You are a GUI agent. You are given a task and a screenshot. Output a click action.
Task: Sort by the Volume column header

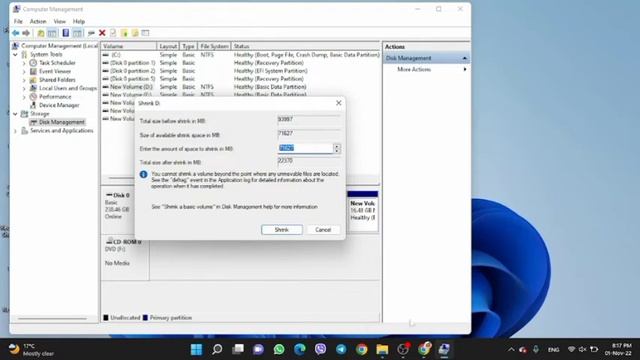tap(129, 46)
